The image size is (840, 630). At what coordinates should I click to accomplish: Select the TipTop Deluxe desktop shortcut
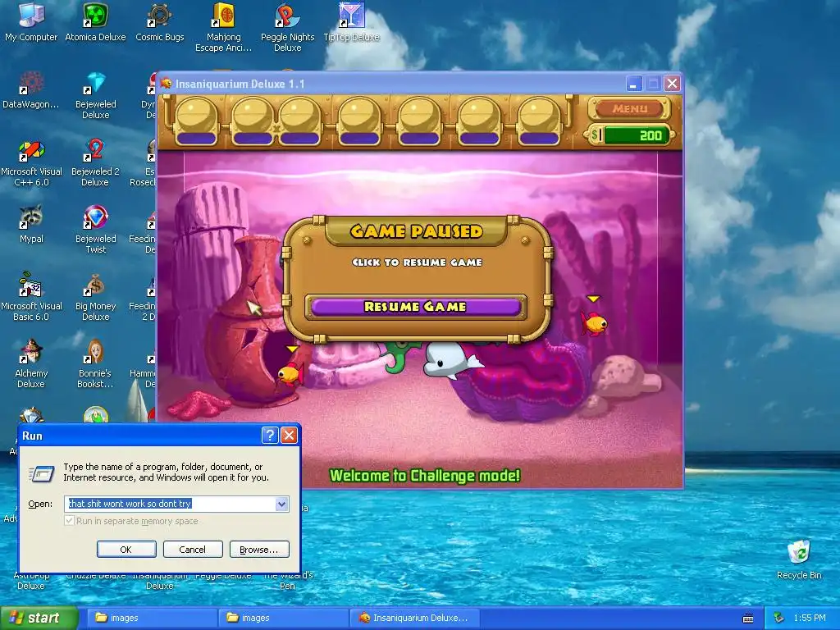click(x=351, y=22)
